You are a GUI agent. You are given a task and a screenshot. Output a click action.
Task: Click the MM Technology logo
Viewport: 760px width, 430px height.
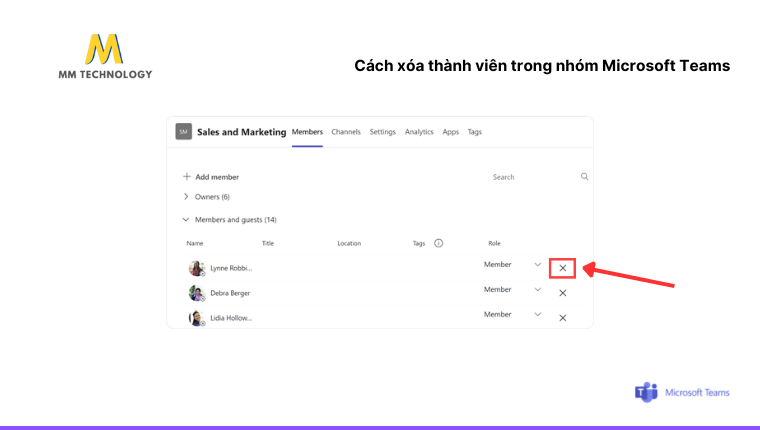tap(105, 56)
